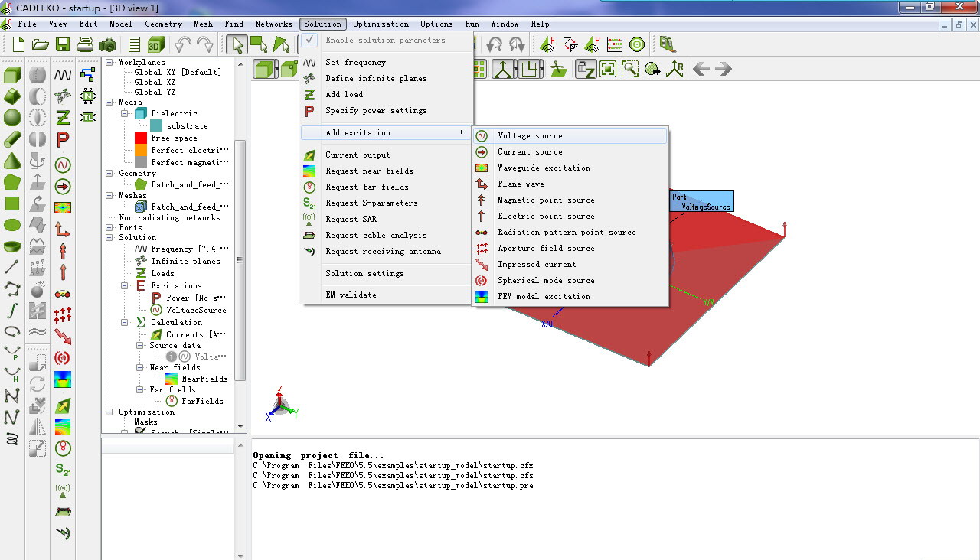The width and height of the screenshot is (980, 560).
Task: Click the frequency sine-wave palette icon
Action: (63, 75)
